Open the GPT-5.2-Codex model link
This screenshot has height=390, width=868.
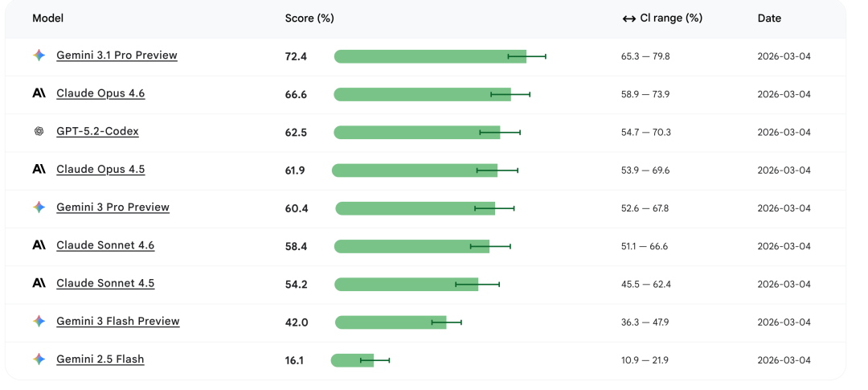(x=97, y=131)
